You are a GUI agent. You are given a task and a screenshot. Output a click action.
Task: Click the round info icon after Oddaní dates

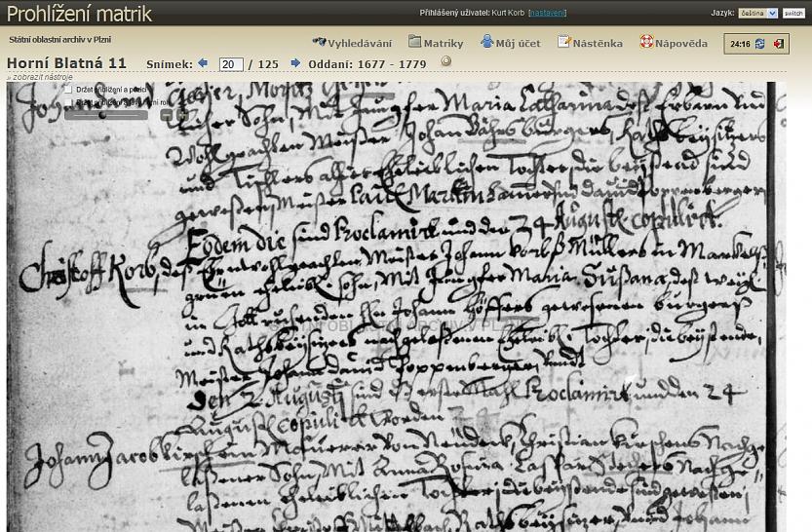(446, 61)
